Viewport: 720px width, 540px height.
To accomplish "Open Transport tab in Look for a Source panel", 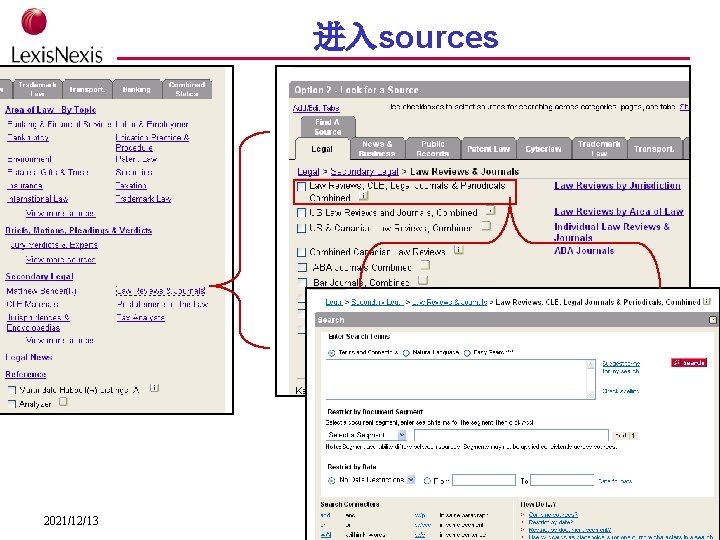I will [x=654, y=148].
